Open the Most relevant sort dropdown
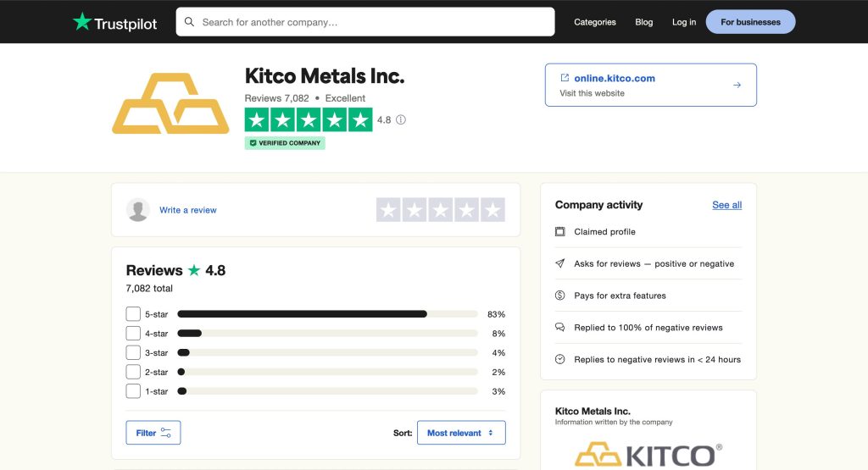This screenshot has width=868, height=470. point(460,433)
